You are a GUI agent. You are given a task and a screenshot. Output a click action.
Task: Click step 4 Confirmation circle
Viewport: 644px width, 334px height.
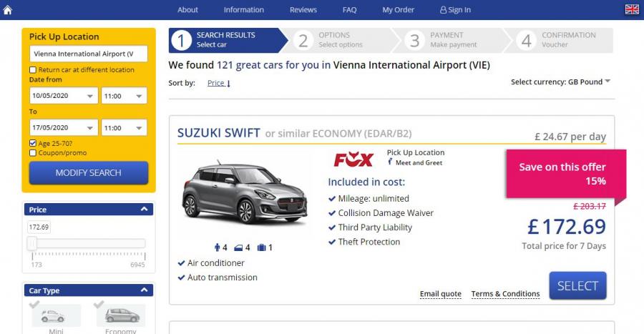pos(527,41)
